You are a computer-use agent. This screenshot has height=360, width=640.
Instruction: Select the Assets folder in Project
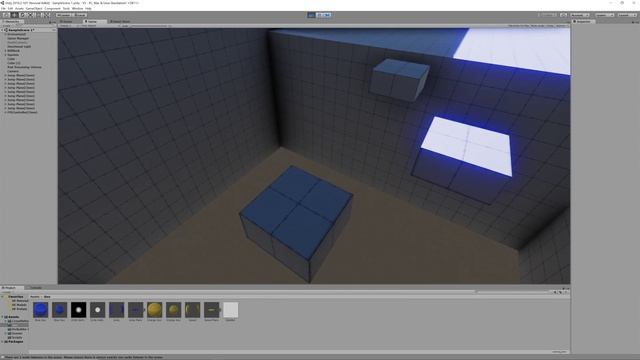[x=13, y=317]
